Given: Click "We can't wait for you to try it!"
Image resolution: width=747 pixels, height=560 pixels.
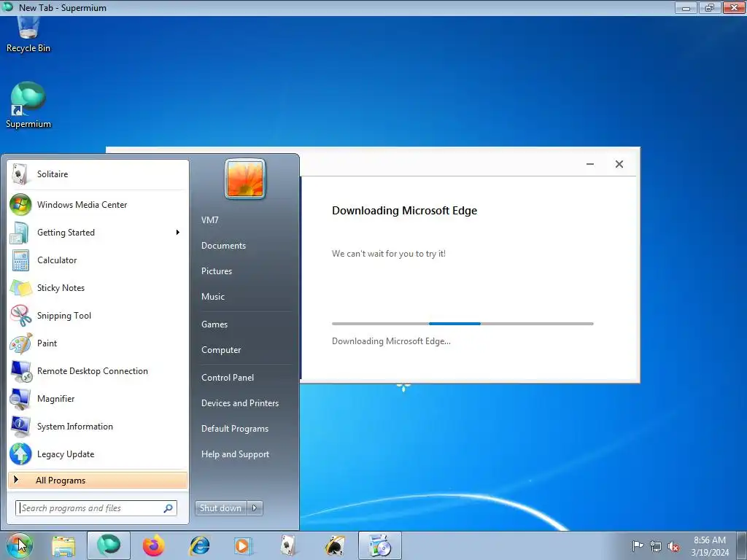Looking at the screenshot, I should pyautogui.click(x=389, y=254).
